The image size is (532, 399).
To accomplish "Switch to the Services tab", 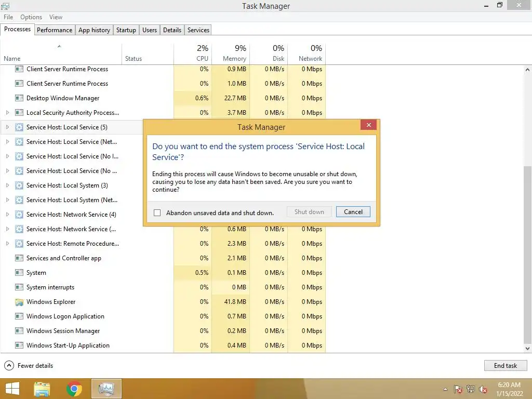I will [198, 30].
